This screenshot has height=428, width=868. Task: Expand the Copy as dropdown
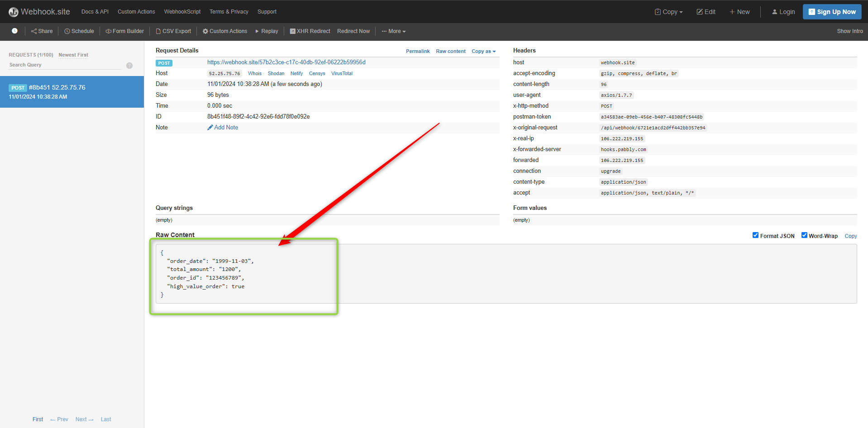point(484,51)
